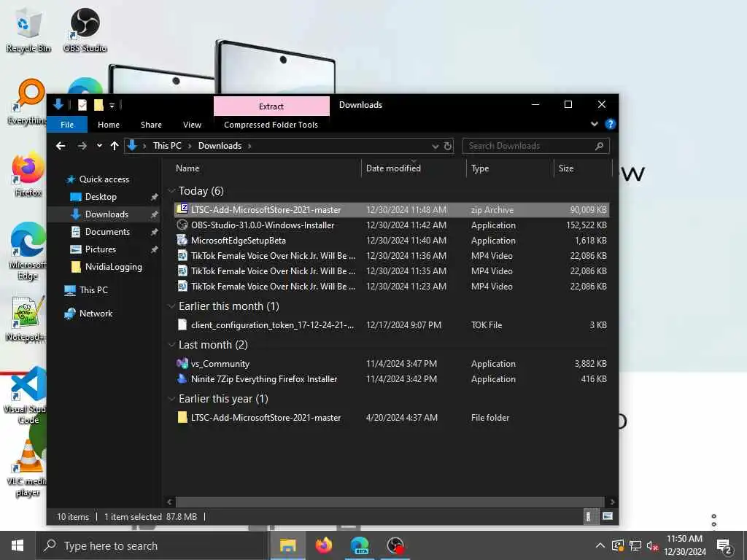Select NvidiaLogging folder in navigation pane

(113, 267)
